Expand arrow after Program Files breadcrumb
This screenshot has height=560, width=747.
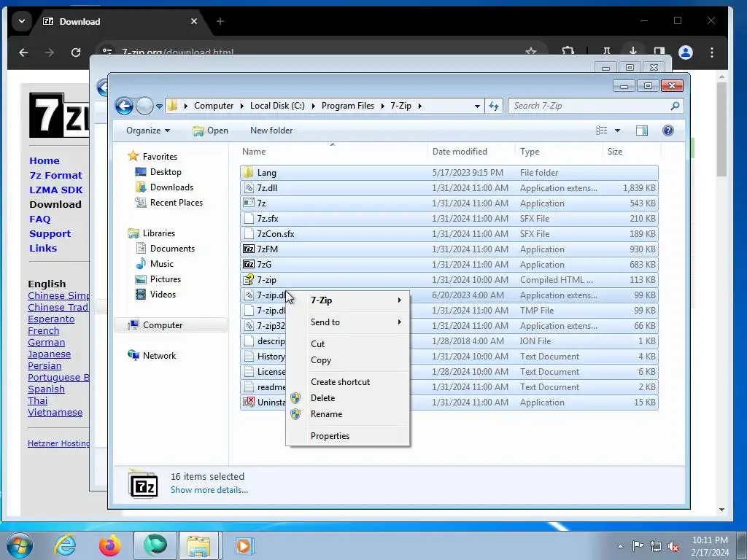coord(382,106)
